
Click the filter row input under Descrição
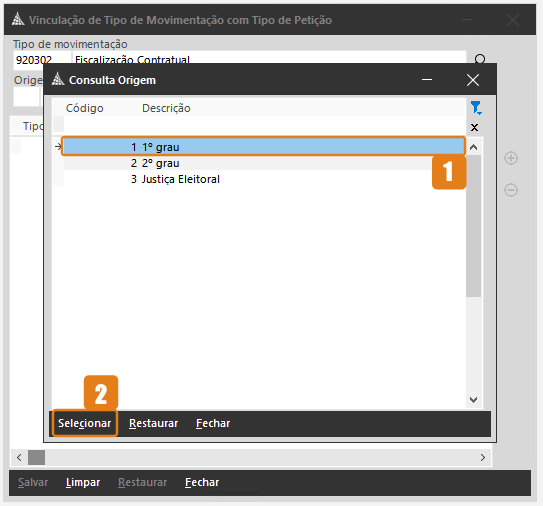[x=301, y=124]
